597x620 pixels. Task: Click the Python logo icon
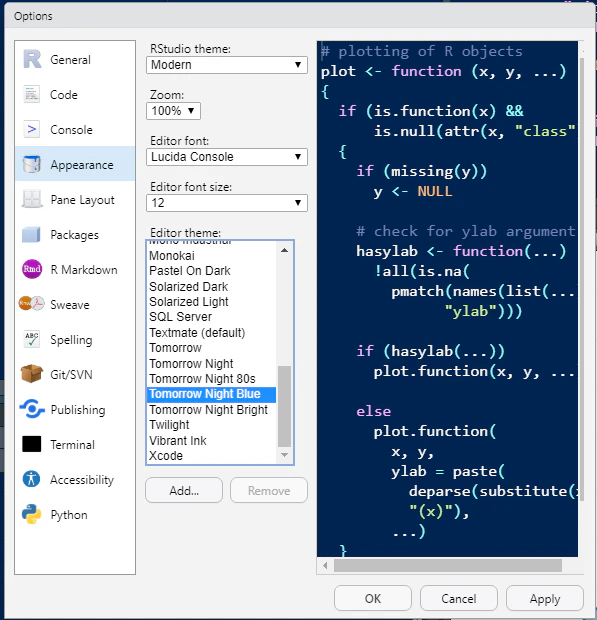[32, 514]
